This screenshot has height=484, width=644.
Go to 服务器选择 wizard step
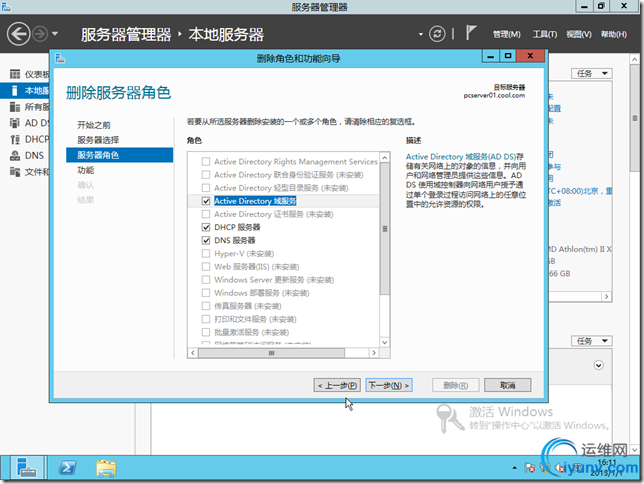click(x=98, y=140)
